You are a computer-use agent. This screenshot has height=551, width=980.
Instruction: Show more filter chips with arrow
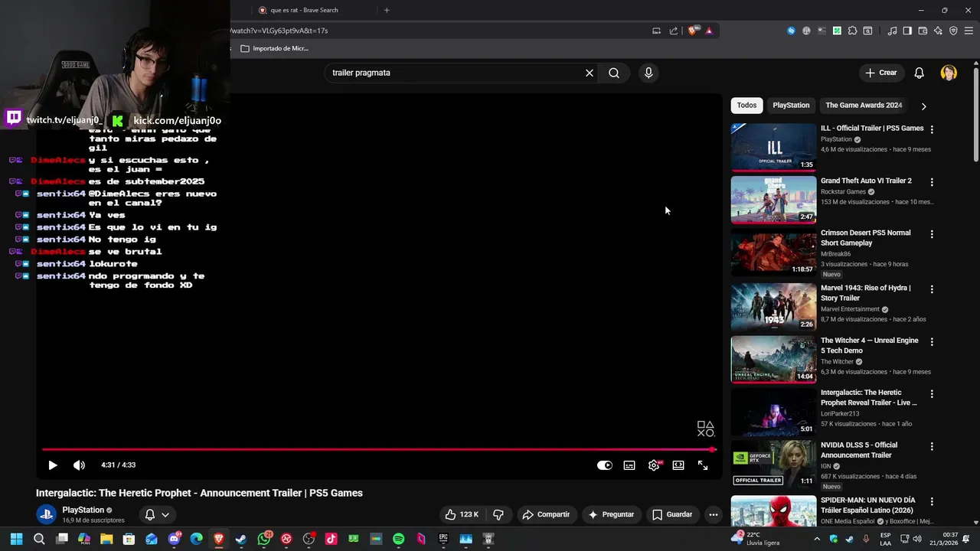coord(923,106)
